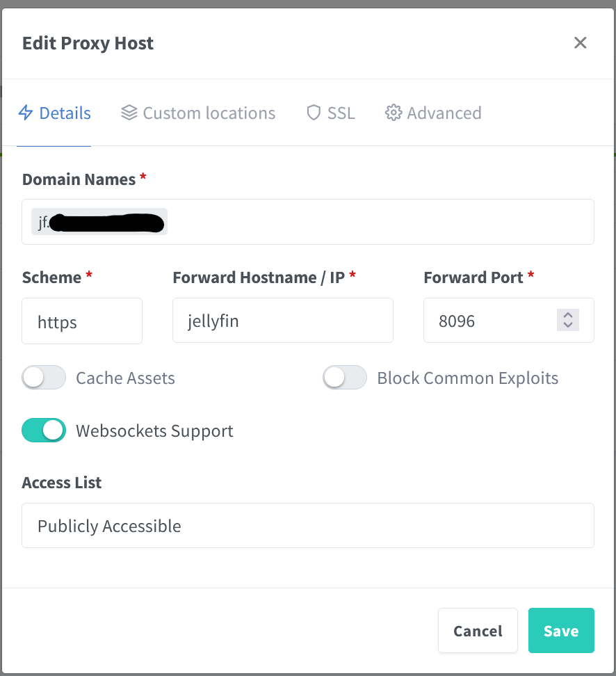This screenshot has width=616, height=676.
Task: Open the Scheme dropdown showing https
Action: click(82, 321)
